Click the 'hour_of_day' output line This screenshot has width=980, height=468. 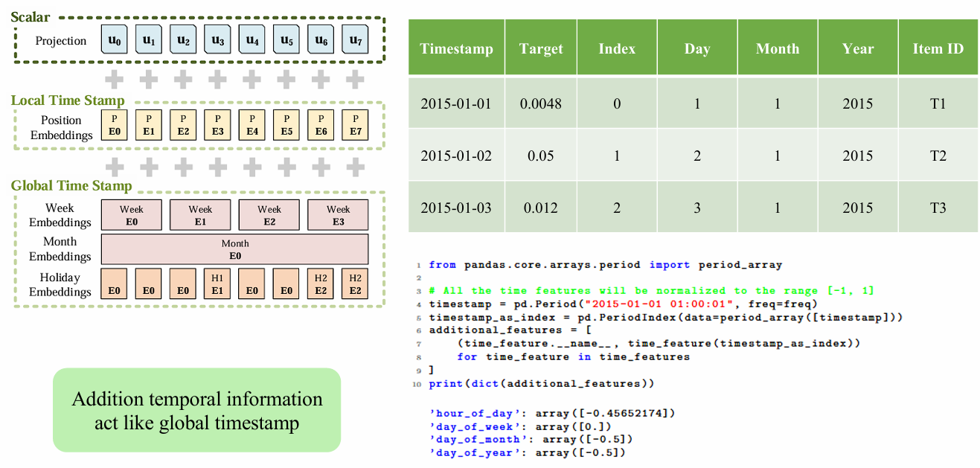(x=551, y=413)
